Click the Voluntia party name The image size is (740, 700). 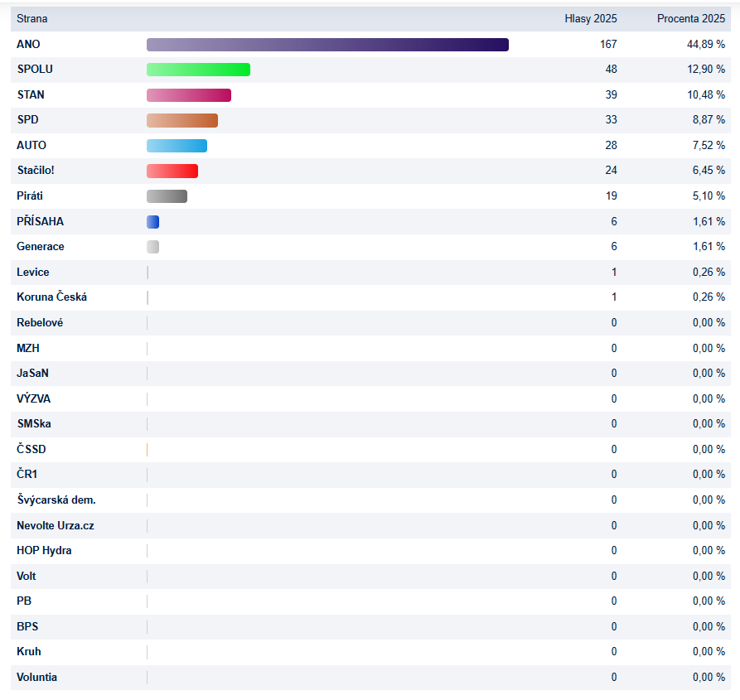36,677
